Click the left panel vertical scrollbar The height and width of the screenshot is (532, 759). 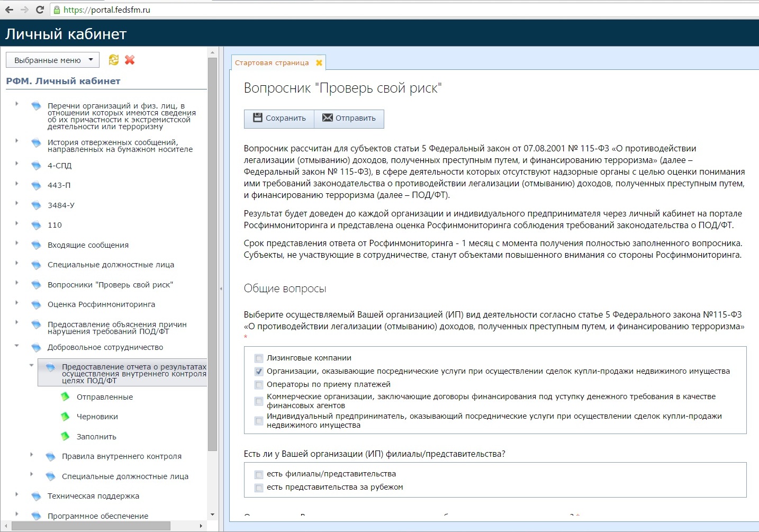pos(212,254)
